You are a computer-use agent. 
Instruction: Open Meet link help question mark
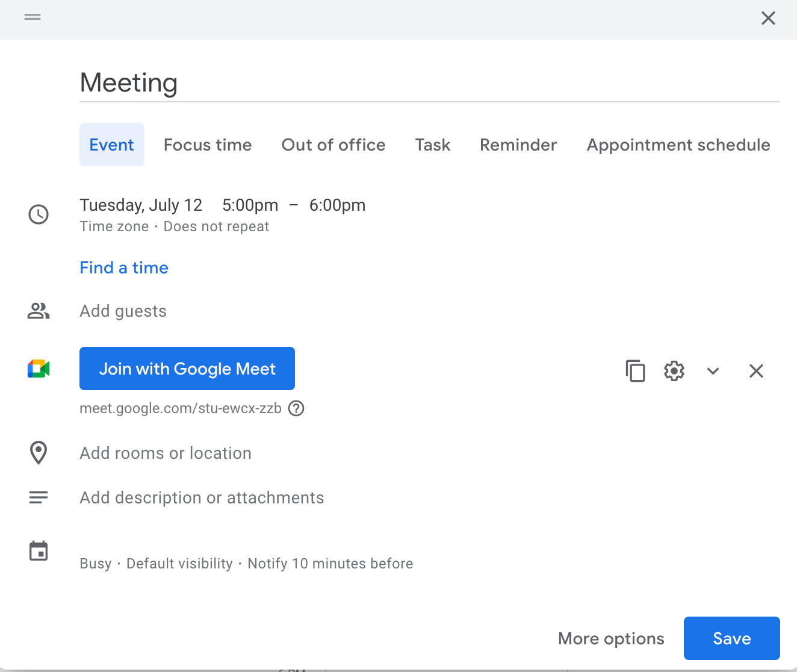coord(296,408)
